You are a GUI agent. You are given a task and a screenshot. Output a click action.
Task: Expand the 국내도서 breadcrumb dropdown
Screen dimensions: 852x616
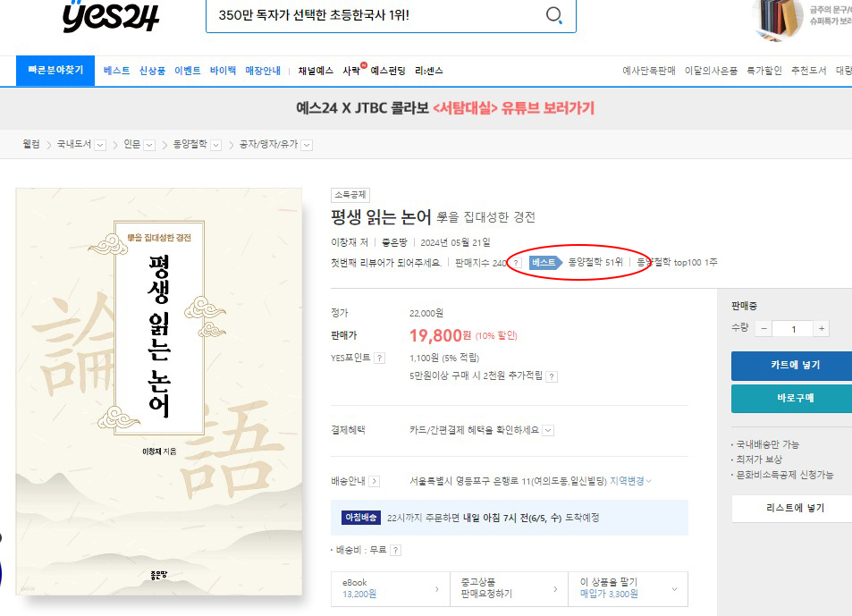100,145
